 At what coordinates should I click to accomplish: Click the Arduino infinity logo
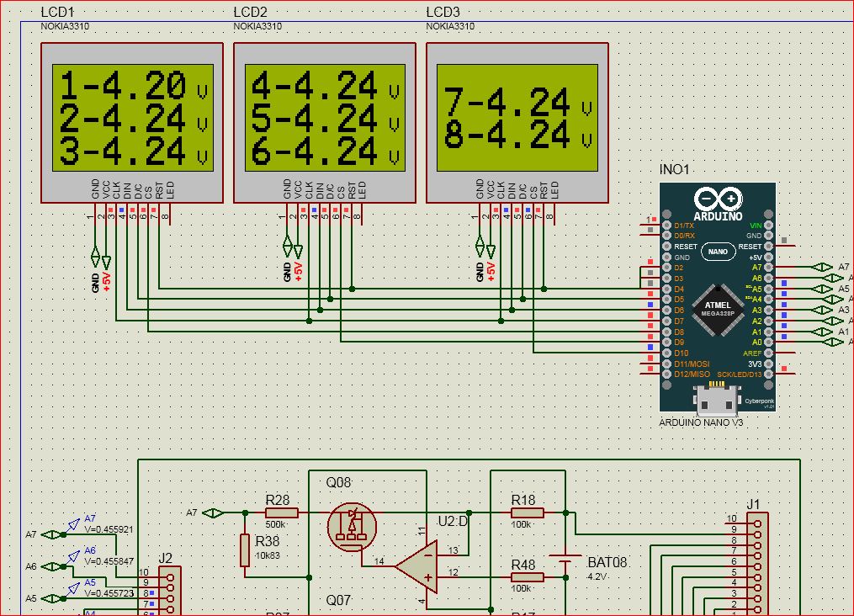pos(717,200)
